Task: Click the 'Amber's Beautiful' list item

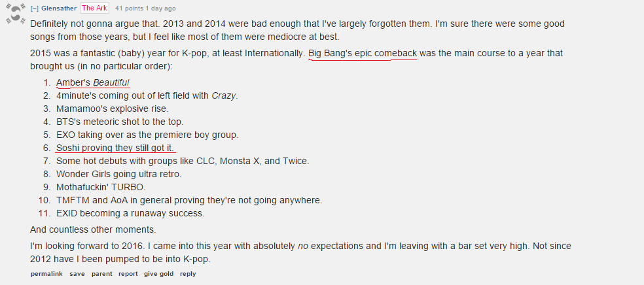Action: pyautogui.click(x=93, y=83)
